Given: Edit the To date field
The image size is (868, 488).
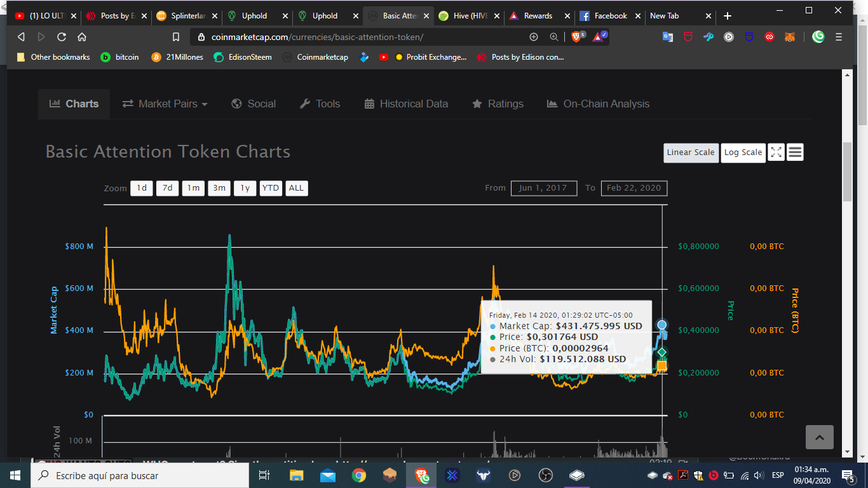Looking at the screenshot, I should [x=634, y=188].
